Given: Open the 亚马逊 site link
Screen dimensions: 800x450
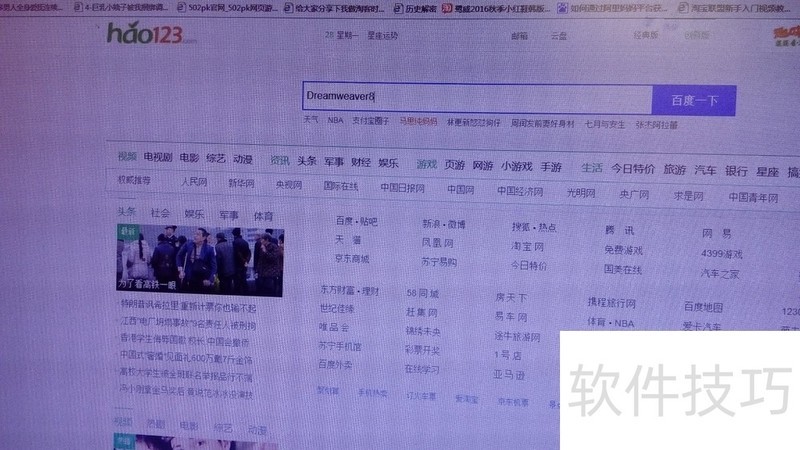Looking at the screenshot, I should (509, 374).
